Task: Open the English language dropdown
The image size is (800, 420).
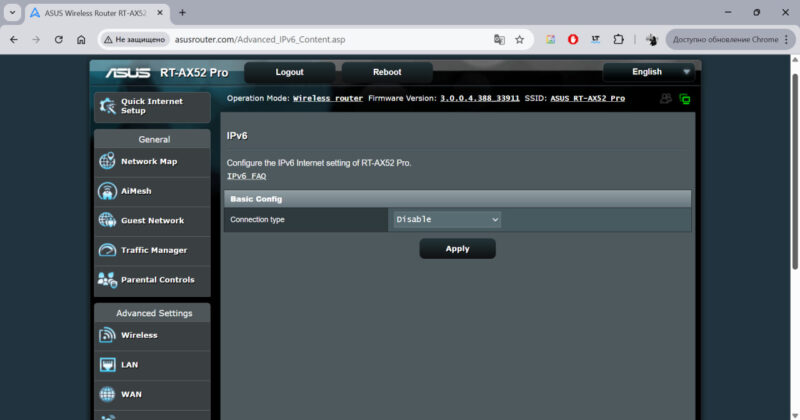Action: [648, 72]
